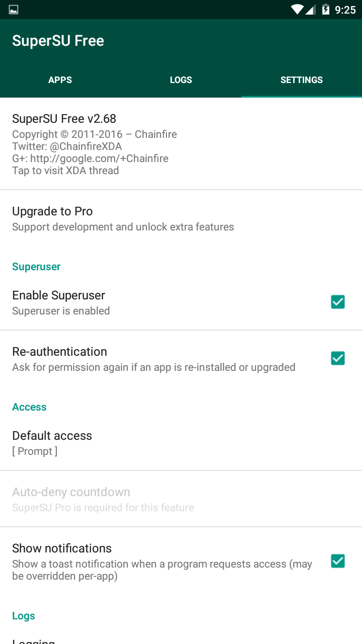Tap the SuperSU Free app title
This screenshot has height=644, width=362.
58,41
